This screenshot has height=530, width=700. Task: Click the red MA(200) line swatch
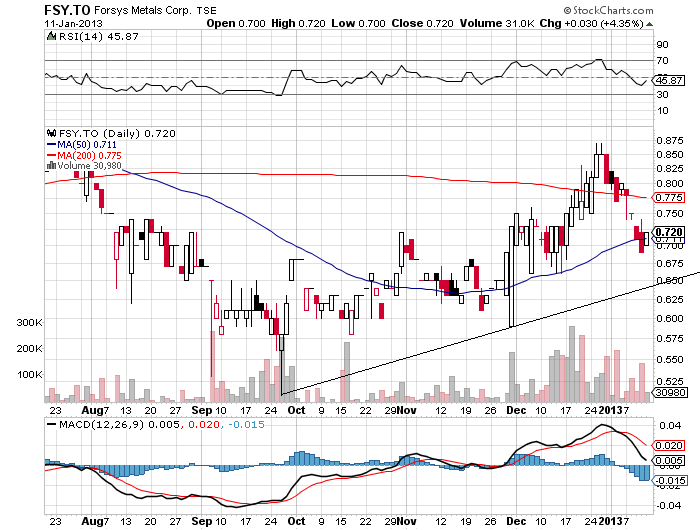pos(51,155)
